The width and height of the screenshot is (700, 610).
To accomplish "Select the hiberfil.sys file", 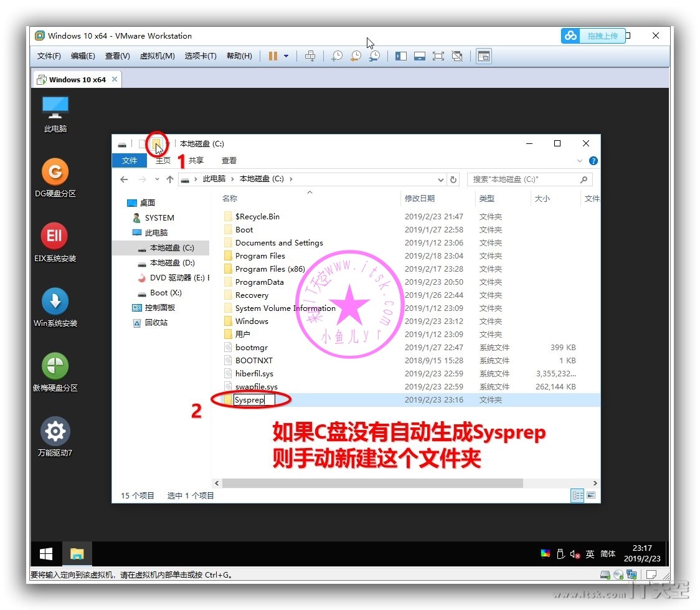I will pos(254,374).
